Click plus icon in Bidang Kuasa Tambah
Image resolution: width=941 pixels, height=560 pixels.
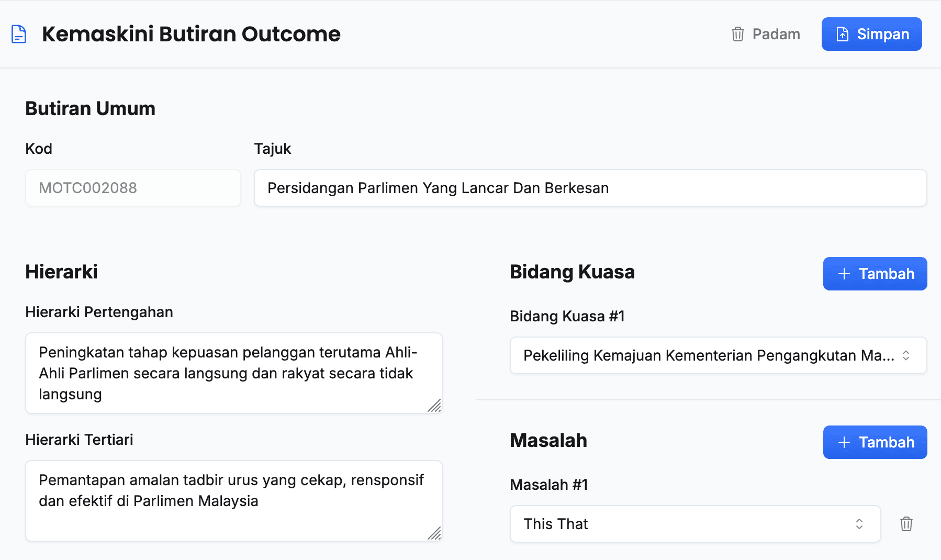click(x=844, y=274)
